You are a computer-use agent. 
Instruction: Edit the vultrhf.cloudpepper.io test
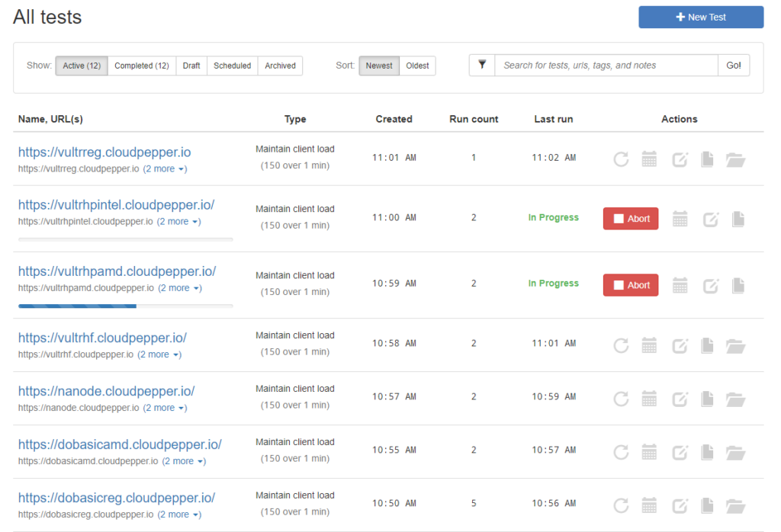tap(680, 345)
